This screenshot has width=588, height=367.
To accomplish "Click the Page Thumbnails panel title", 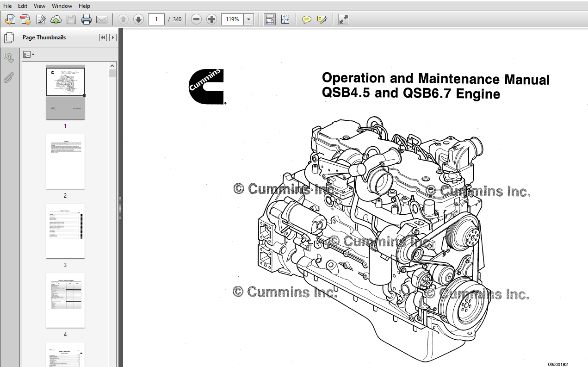I will 44,37.
